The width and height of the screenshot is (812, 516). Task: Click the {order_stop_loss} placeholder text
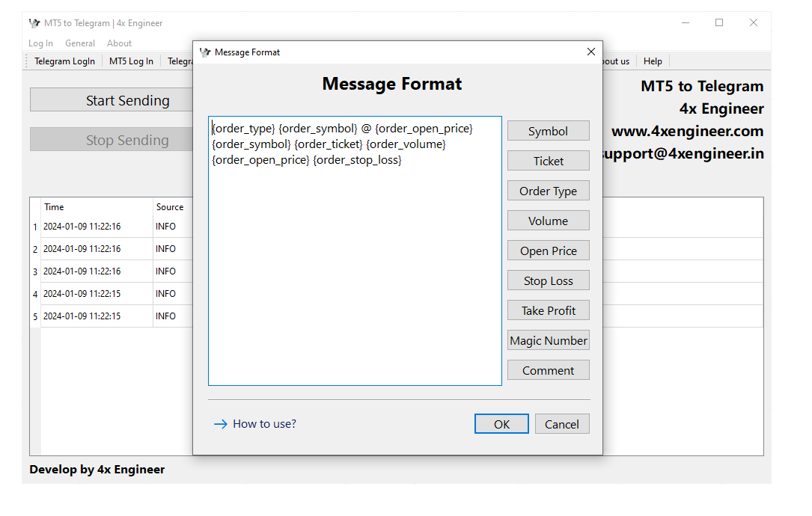[x=357, y=160]
